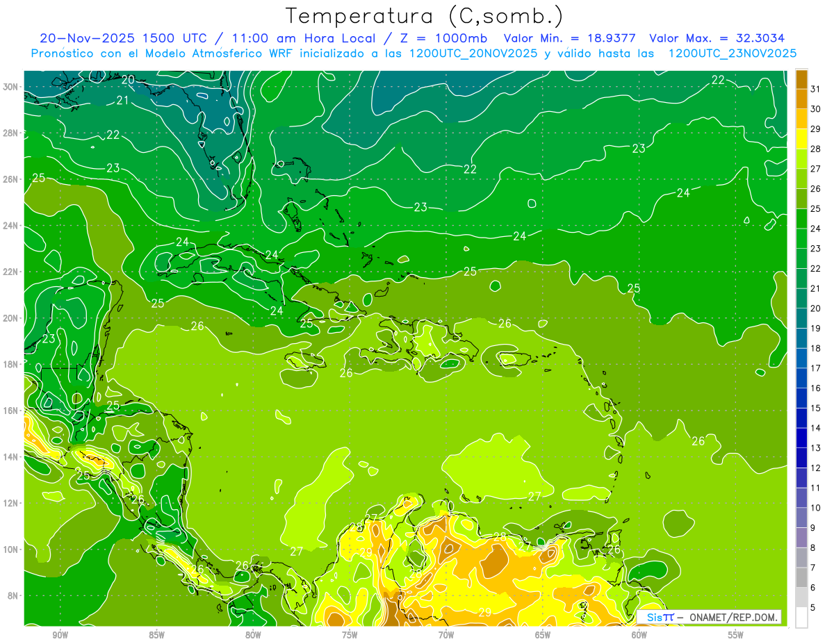Screen dimensions: 834x644
Task: Select the '85W' longitude axis label
Action: click(157, 635)
